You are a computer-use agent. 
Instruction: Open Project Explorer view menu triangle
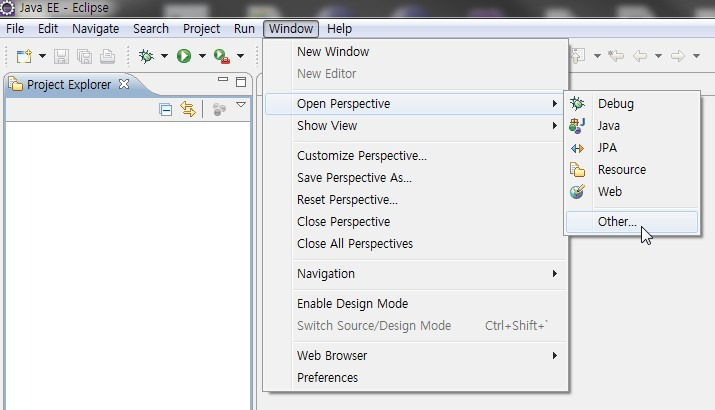click(x=241, y=105)
